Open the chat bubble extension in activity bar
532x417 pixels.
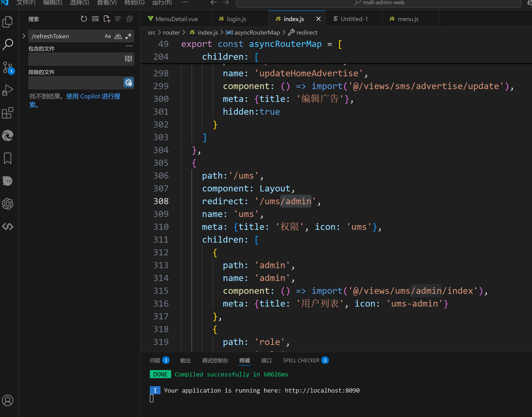tap(8, 181)
